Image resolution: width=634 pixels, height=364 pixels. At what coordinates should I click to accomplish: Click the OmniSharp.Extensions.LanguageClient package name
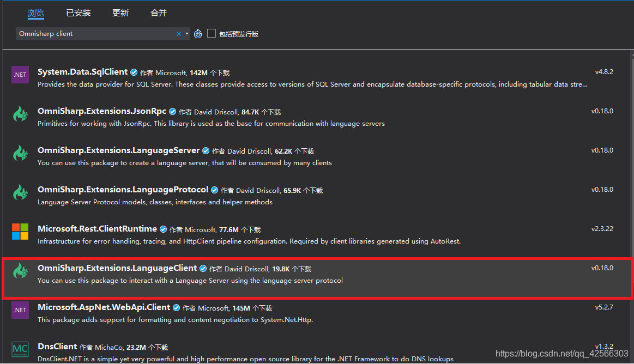click(x=117, y=268)
